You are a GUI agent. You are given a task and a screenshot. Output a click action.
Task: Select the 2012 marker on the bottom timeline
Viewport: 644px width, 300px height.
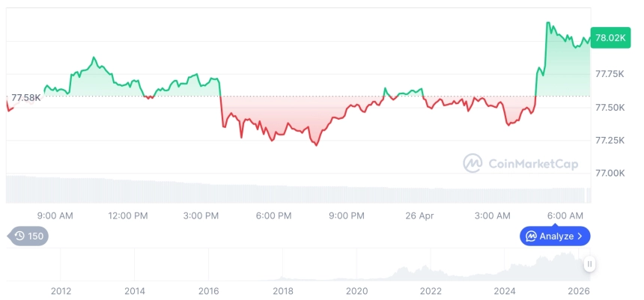(x=61, y=291)
